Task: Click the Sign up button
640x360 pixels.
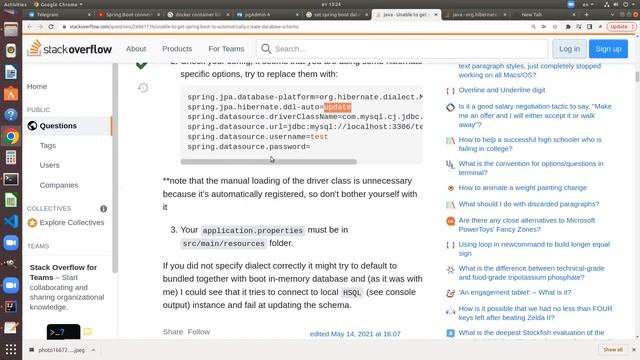Action: (608, 49)
